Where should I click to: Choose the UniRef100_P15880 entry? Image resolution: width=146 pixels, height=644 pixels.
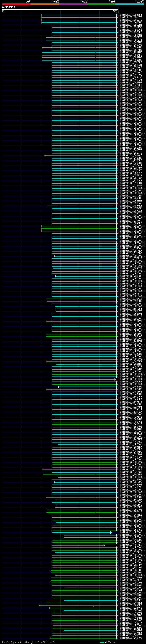pos(131,183)
